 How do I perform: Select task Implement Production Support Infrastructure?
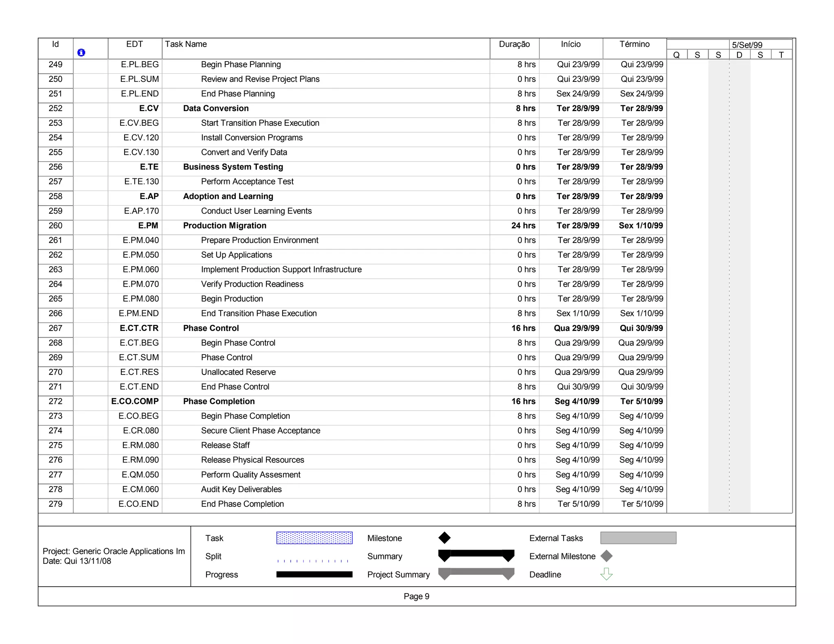pos(281,270)
